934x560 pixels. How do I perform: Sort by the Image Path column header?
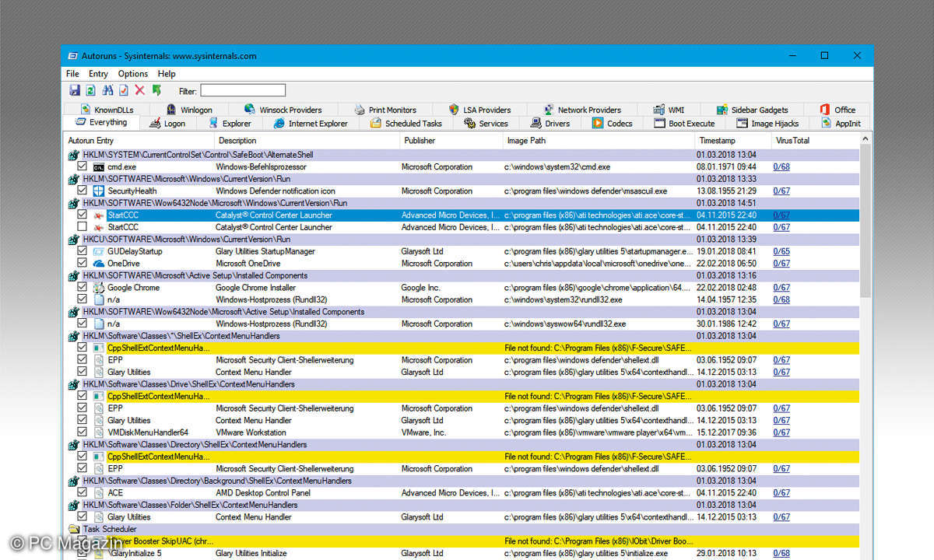tap(599, 141)
